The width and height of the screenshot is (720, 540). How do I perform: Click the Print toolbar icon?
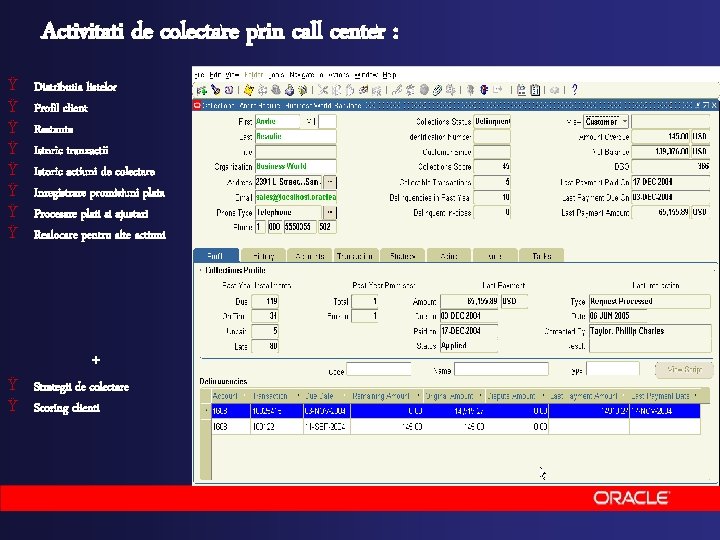click(x=289, y=90)
